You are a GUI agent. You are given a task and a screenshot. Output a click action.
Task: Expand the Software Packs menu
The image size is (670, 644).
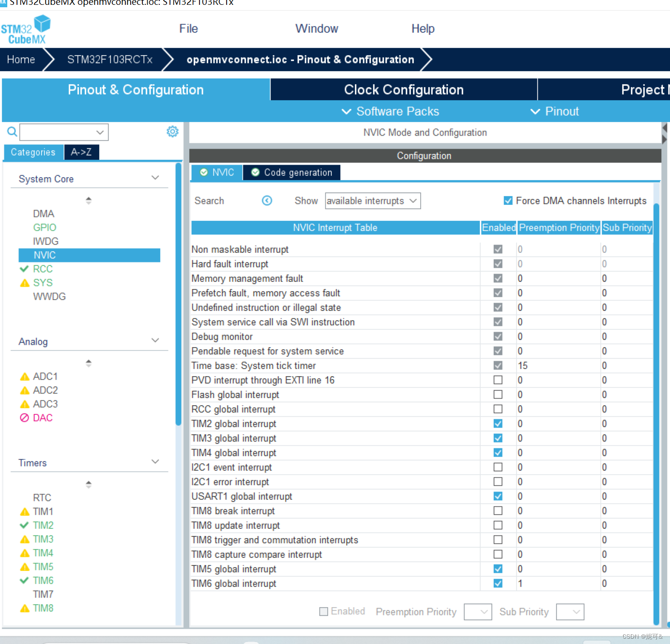pos(390,111)
